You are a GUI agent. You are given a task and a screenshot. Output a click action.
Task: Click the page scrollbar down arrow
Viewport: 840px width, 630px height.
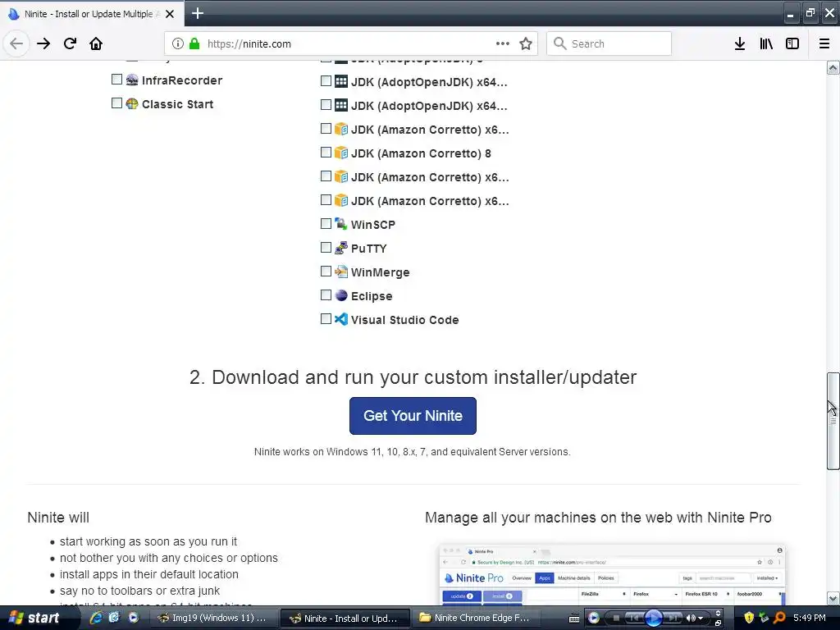click(833, 598)
